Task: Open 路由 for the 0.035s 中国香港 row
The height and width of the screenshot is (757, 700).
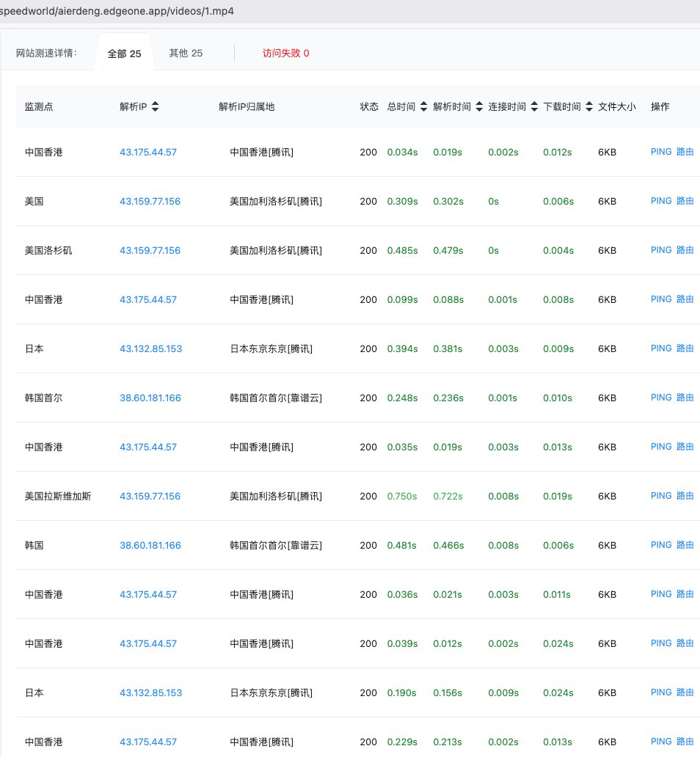Action: pyautogui.click(x=685, y=447)
